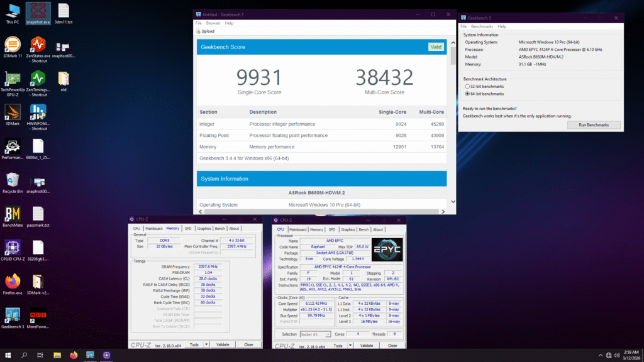
Task: Open CPUID CPU-Z from the desktop
Action: [x=13, y=247]
